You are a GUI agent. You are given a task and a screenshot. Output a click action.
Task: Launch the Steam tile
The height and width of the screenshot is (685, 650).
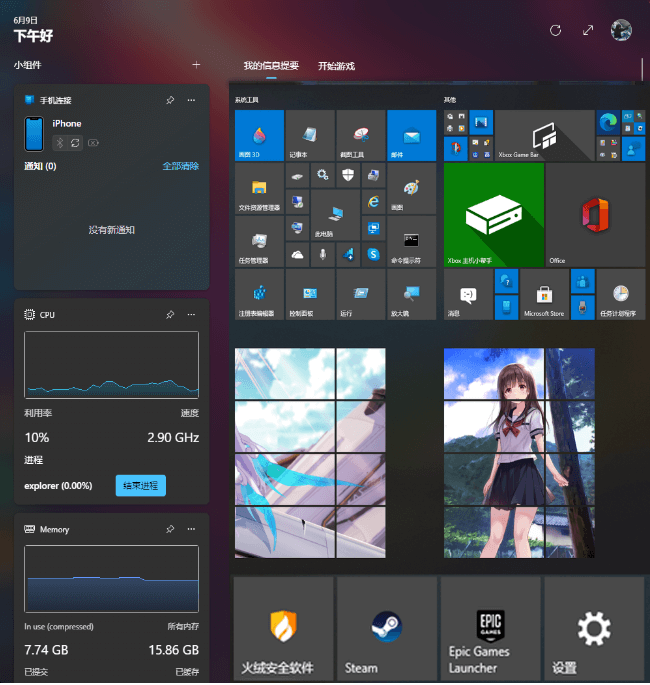[x=387, y=628]
